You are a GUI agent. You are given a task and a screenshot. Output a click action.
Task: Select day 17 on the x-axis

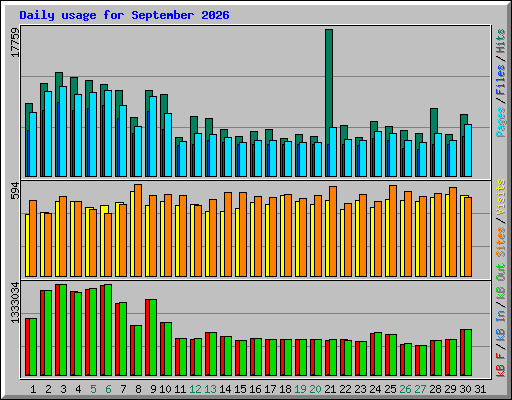coord(270,389)
